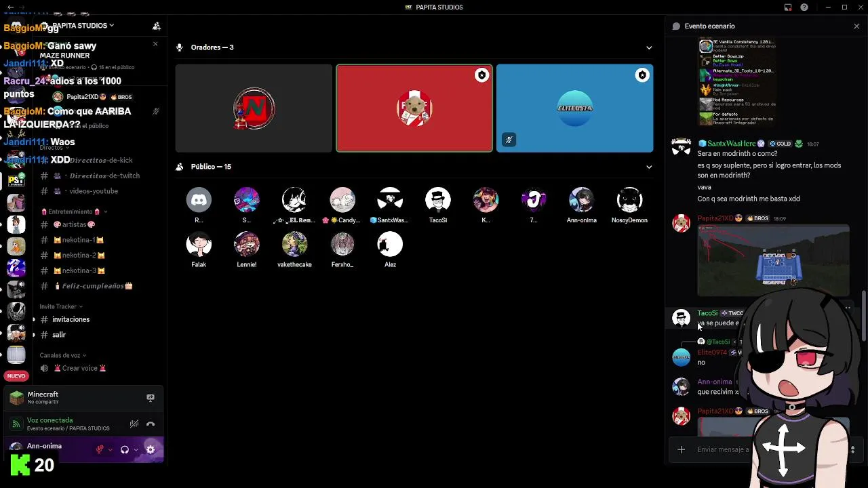Open Papita21XD's Minecraft screenshot in chat
Screen dimensions: 868x488
click(x=773, y=260)
